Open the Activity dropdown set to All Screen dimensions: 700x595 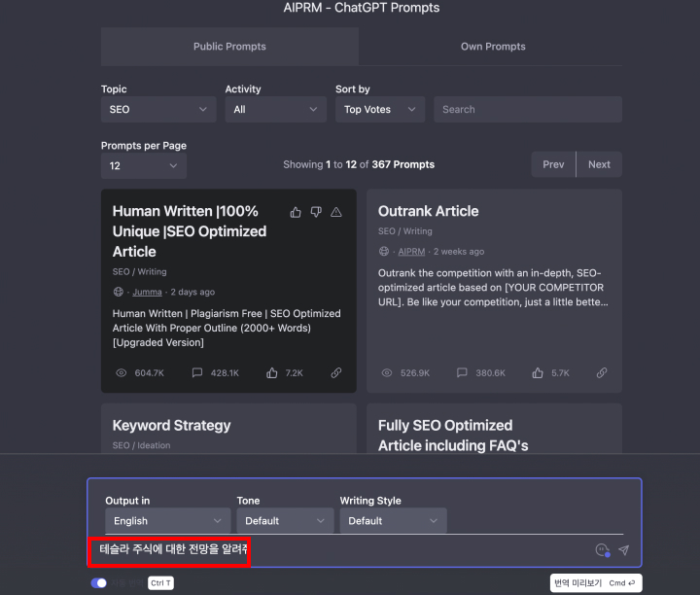click(x=276, y=109)
